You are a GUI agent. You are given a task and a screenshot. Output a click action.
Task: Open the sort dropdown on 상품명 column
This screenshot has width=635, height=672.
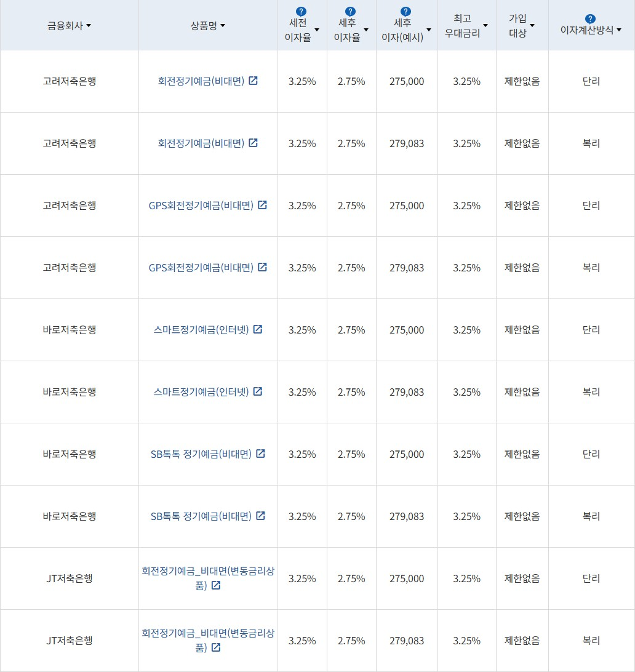[222, 25]
